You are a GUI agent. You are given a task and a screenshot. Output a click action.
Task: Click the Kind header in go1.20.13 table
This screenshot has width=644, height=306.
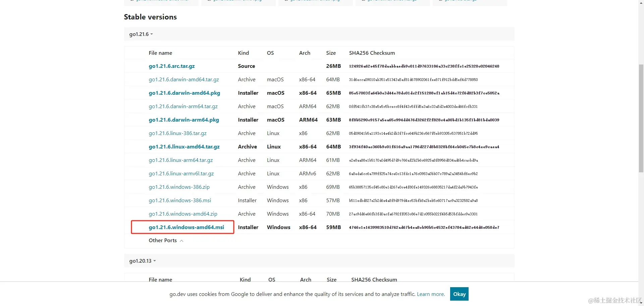[245, 279]
